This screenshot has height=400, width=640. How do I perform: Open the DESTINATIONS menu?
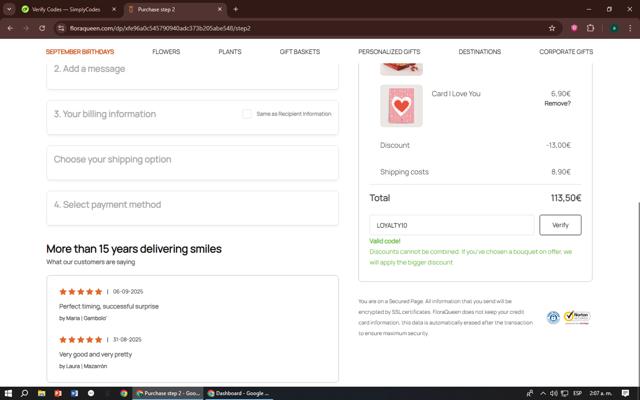click(x=480, y=52)
